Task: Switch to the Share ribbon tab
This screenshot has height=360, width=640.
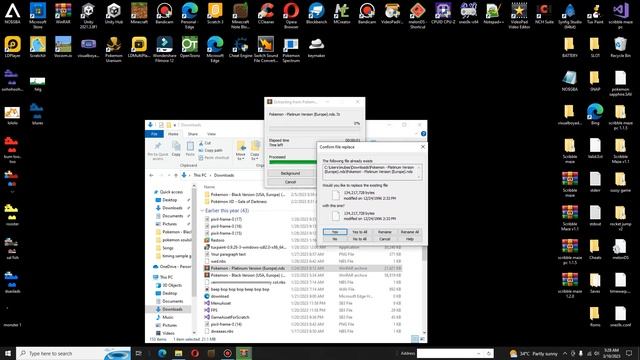Action: [193, 134]
